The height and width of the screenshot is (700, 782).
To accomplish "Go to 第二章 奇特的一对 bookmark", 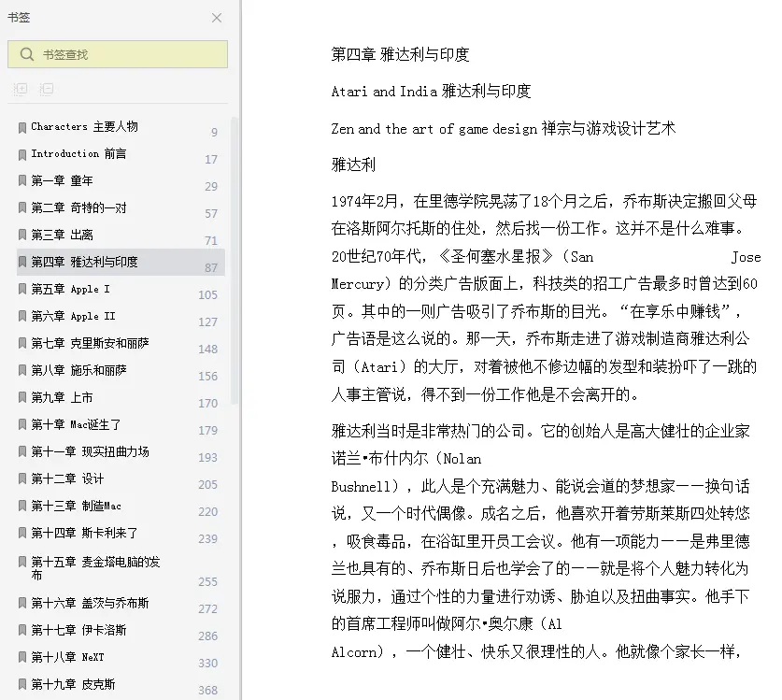I will pos(78,207).
